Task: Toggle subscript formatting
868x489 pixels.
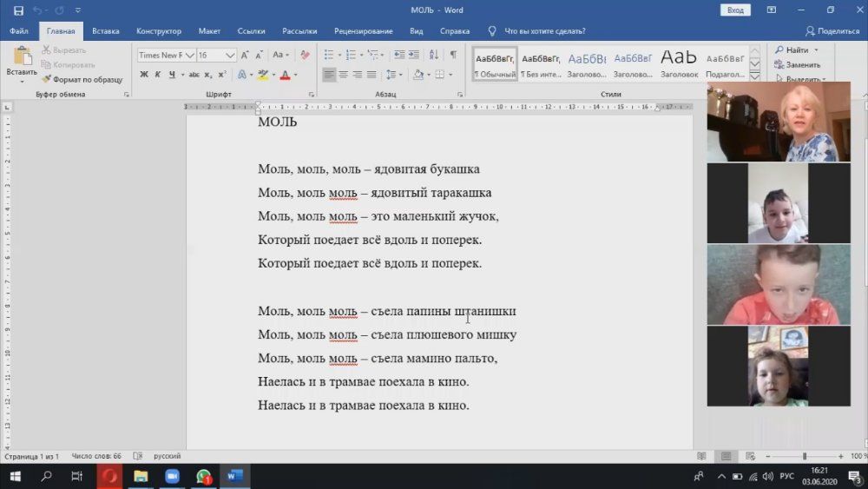Action: click(207, 75)
